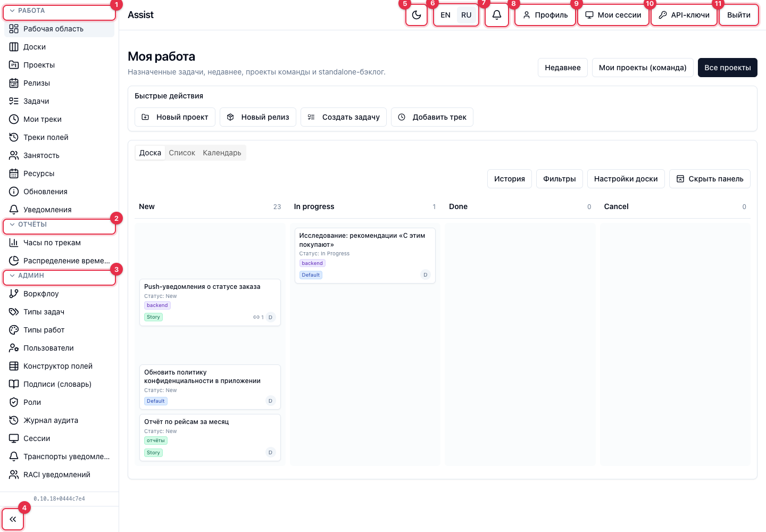Select RU language option
This screenshot has width=766, height=532.
467,15
